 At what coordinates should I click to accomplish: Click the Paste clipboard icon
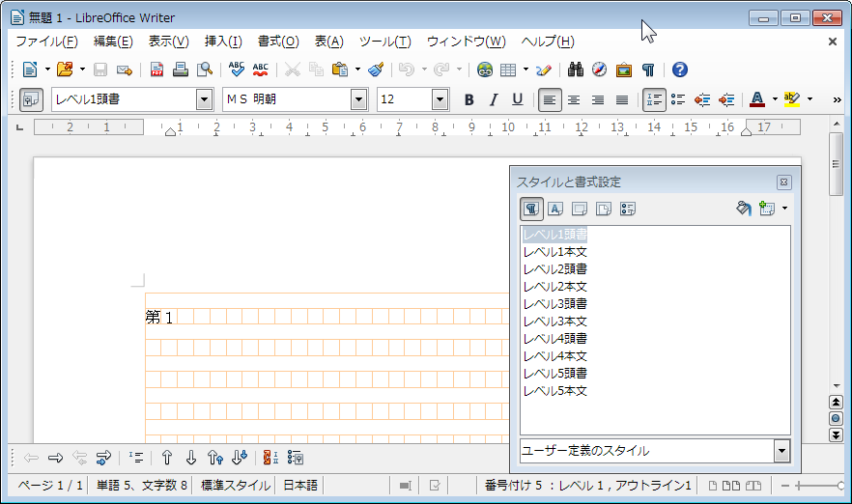(x=340, y=70)
